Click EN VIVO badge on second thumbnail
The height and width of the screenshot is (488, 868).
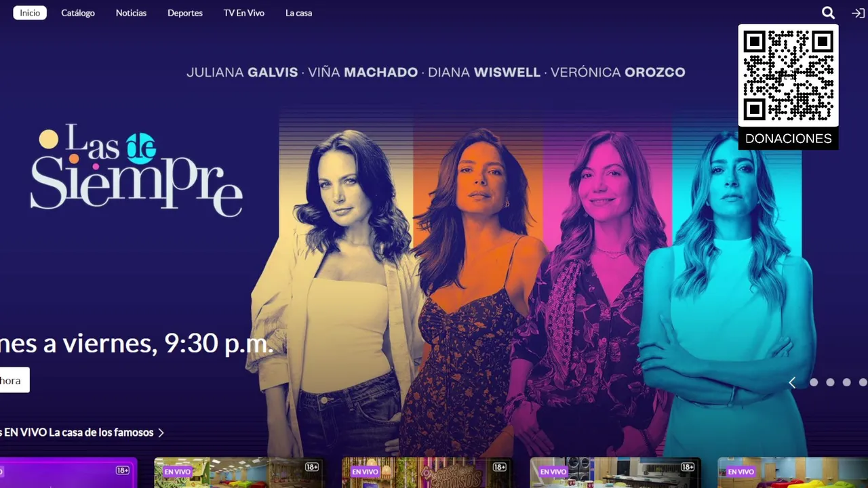[x=178, y=472]
